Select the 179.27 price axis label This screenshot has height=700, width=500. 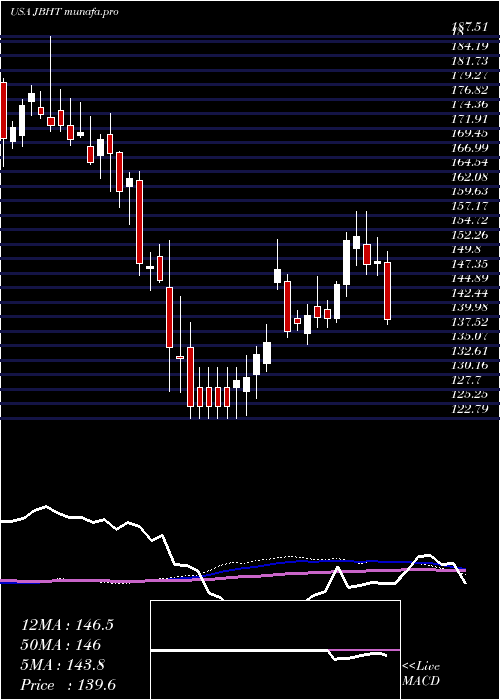click(x=470, y=75)
